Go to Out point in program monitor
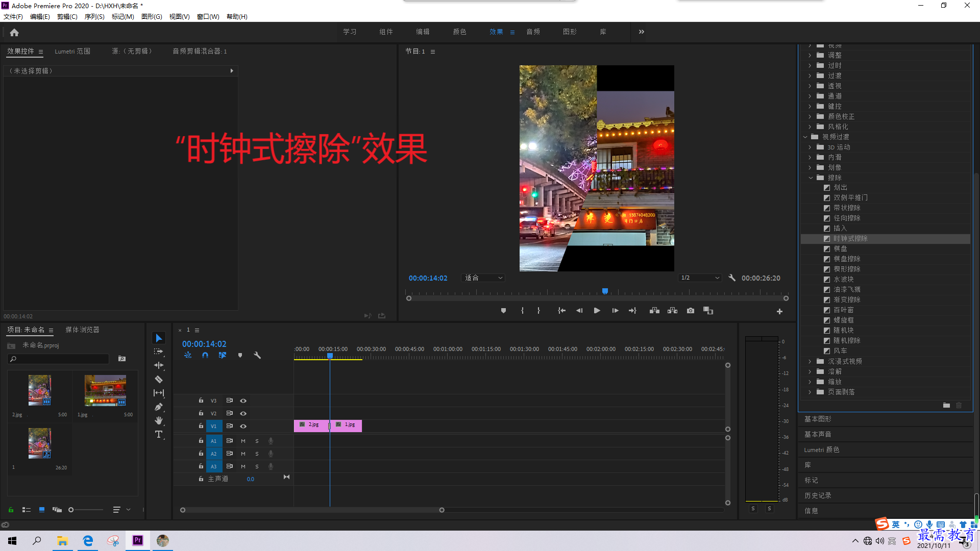 [x=633, y=311]
